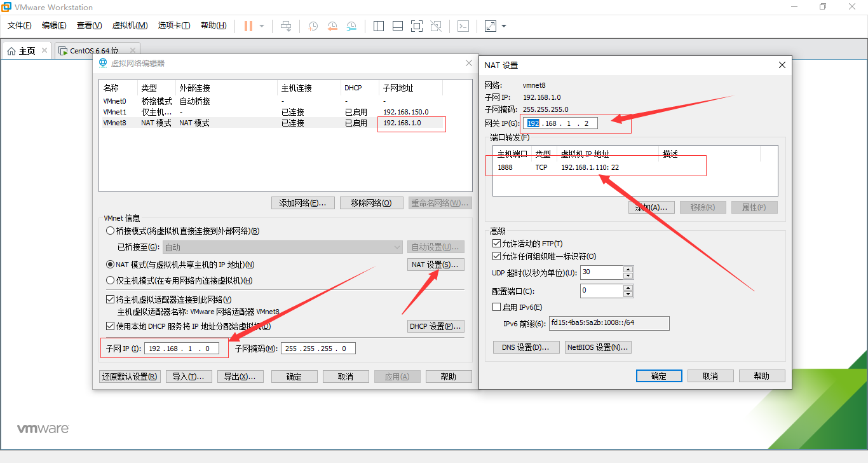Close the CentOS 6 64 位 tab
Image resolution: width=868 pixels, height=463 pixels.
[x=132, y=50]
